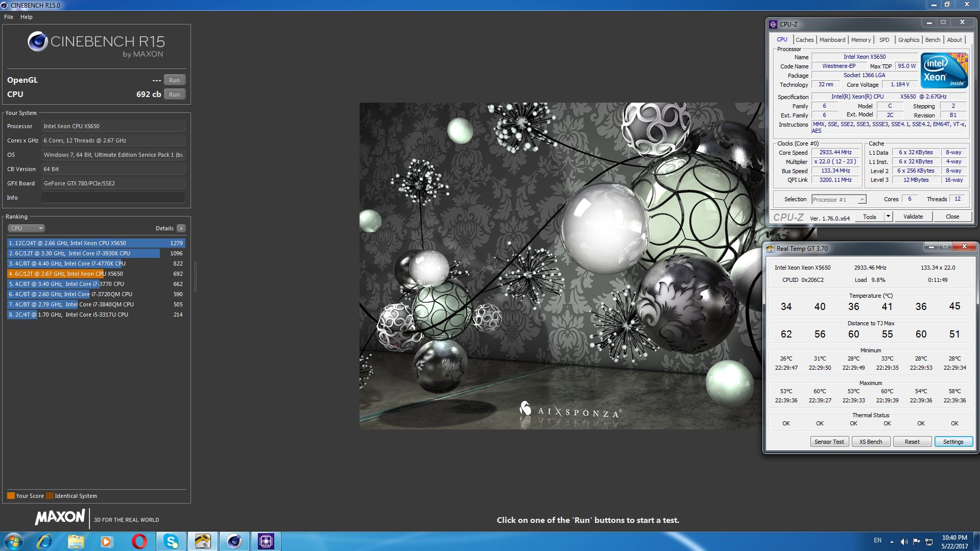Open Windows Media Player from taskbar
The image size is (980, 551).
click(107, 541)
